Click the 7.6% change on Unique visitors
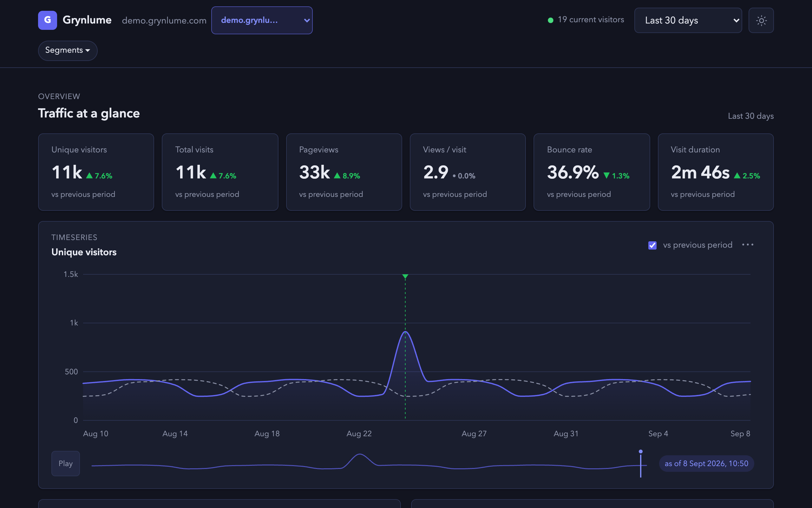812x508 pixels. (x=99, y=176)
